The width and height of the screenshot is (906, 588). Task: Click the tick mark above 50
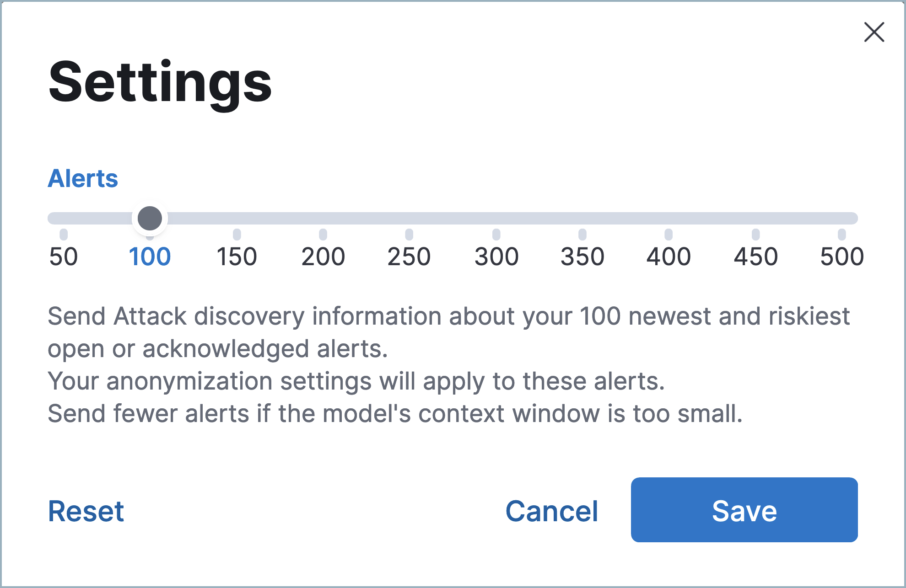click(x=64, y=234)
